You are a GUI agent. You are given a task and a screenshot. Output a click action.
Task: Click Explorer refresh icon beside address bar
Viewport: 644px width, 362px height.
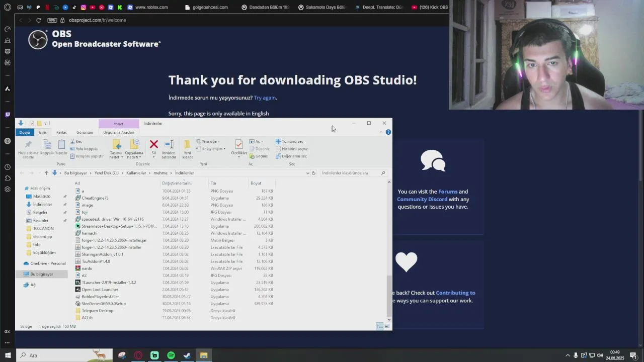(313, 173)
